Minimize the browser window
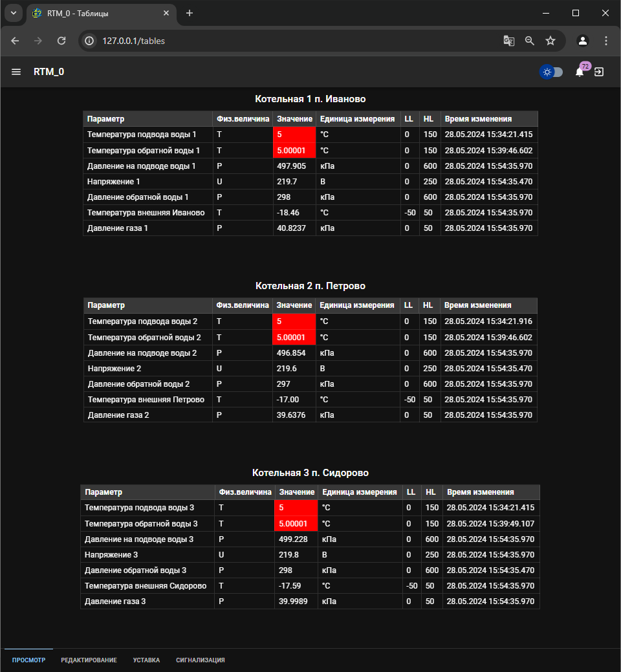621x672 pixels. pos(546,13)
